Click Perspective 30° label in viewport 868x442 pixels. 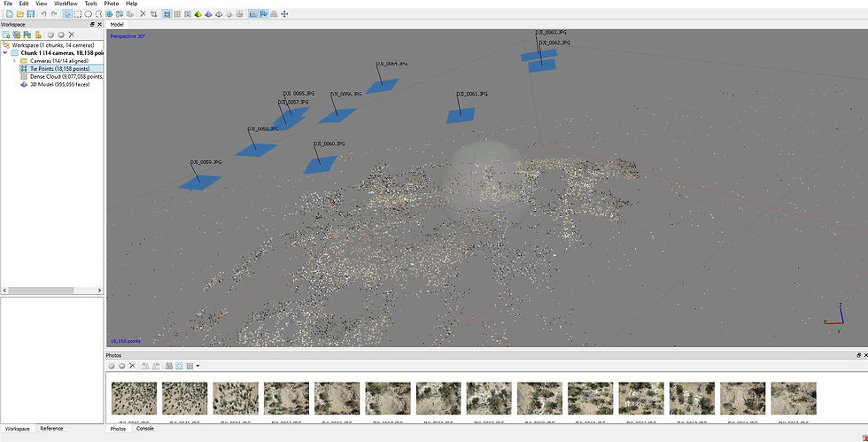[128, 36]
